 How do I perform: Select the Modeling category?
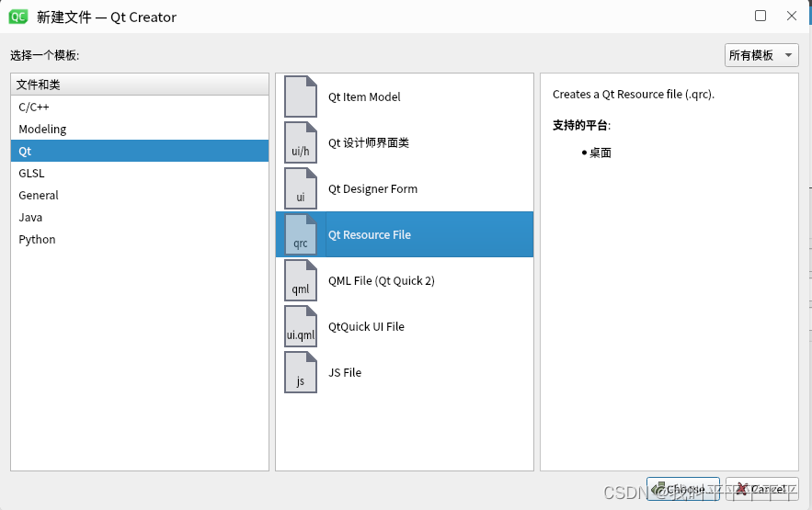(x=140, y=129)
